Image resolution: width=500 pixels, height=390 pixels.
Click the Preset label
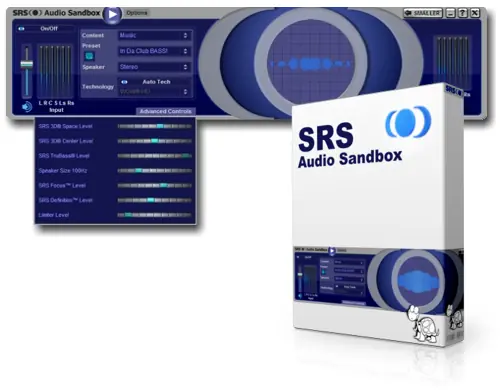point(91,46)
